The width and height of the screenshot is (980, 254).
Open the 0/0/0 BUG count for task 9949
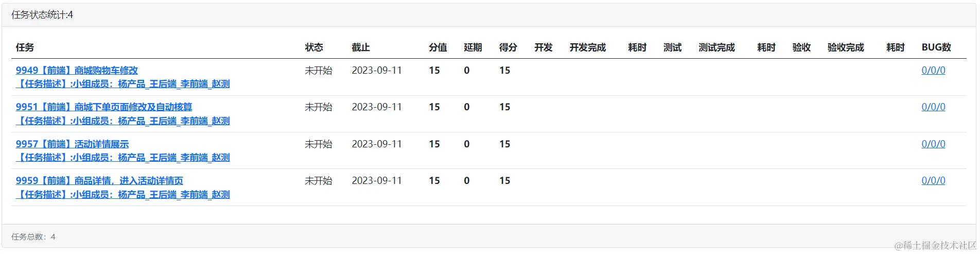point(933,70)
